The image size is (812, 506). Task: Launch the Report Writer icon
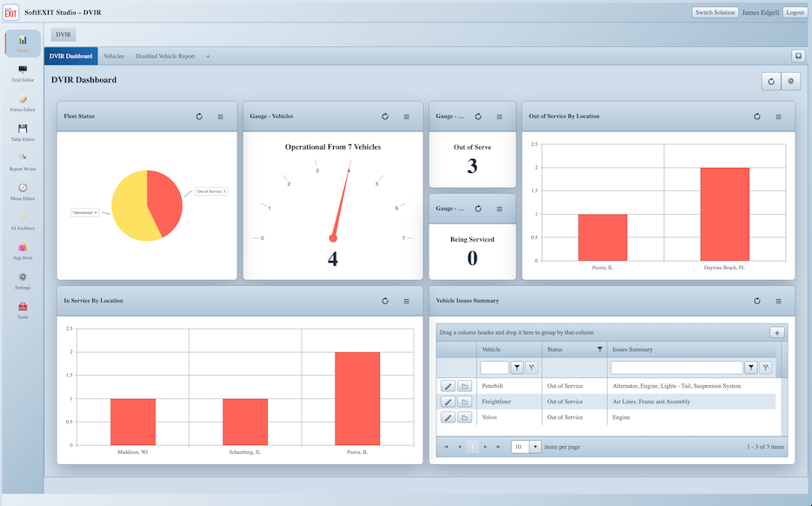click(23, 162)
